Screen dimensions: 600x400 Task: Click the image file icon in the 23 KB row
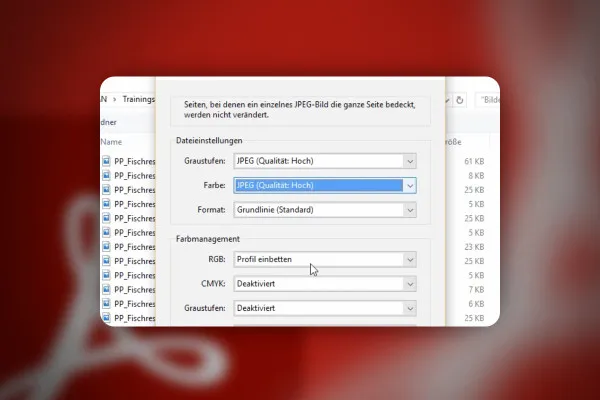(x=106, y=247)
